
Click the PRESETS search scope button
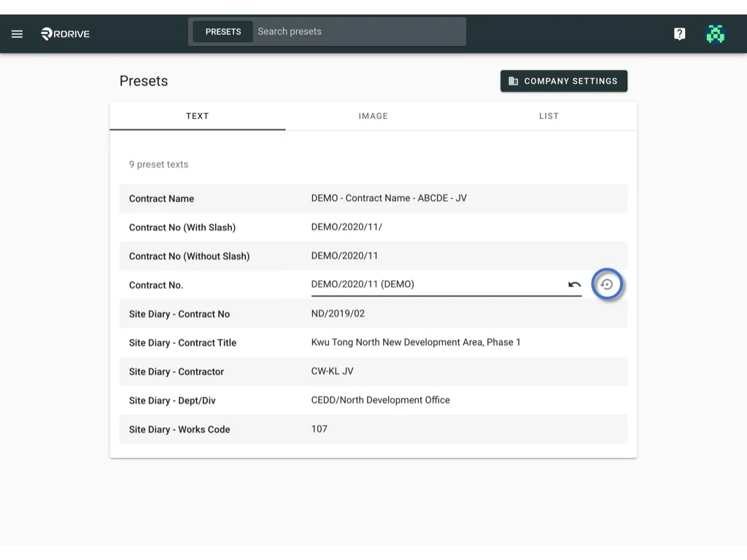pyautogui.click(x=223, y=32)
